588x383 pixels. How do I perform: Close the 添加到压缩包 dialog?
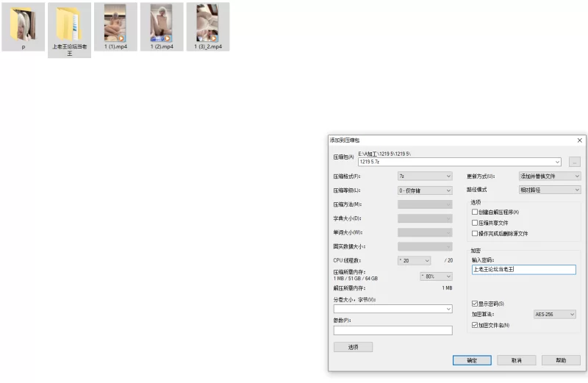point(579,140)
